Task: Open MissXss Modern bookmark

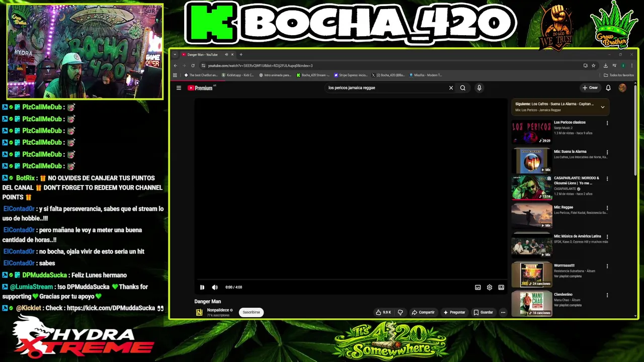Action: tap(426, 75)
